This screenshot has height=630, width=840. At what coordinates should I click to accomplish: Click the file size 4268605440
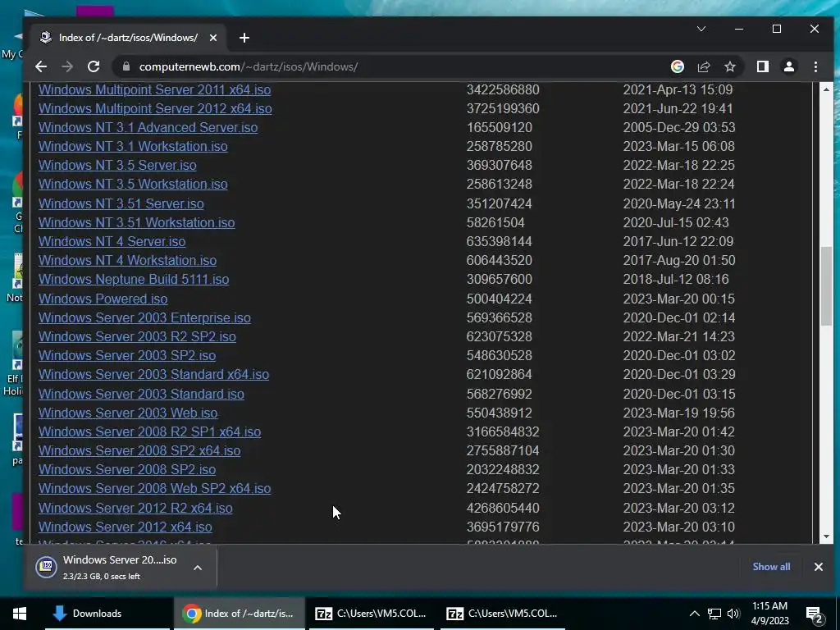[503, 507]
